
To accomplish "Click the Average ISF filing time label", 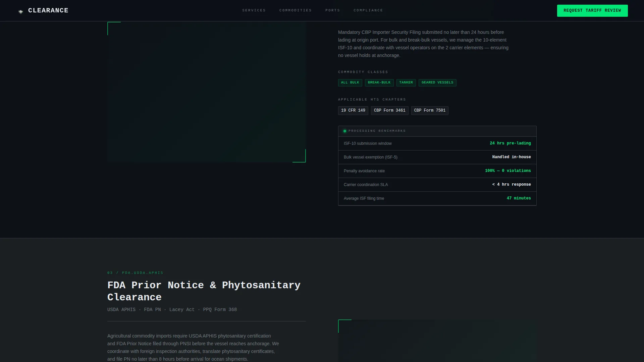I will pos(364,198).
